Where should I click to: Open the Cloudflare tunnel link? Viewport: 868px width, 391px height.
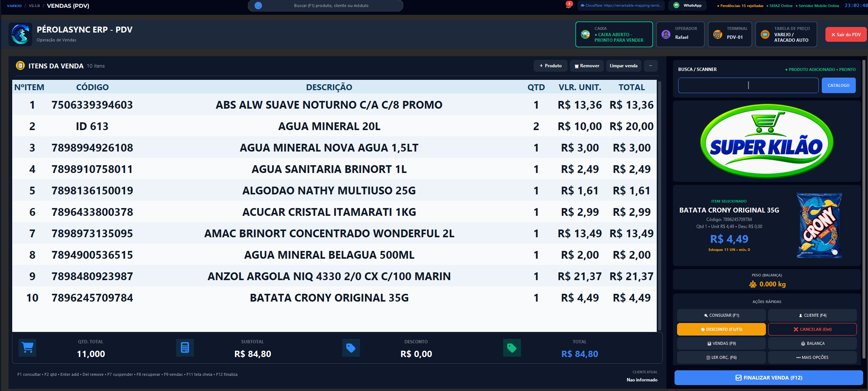click(621, 6)
